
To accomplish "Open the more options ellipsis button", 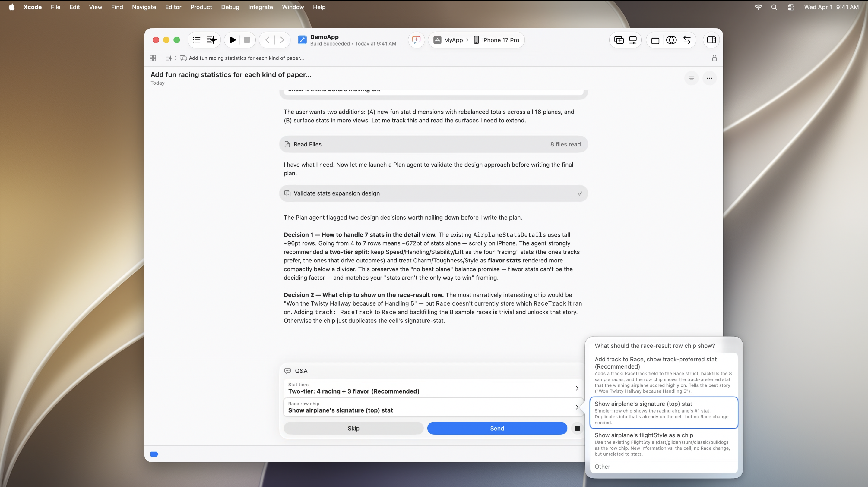I will (x=709, y=78).
